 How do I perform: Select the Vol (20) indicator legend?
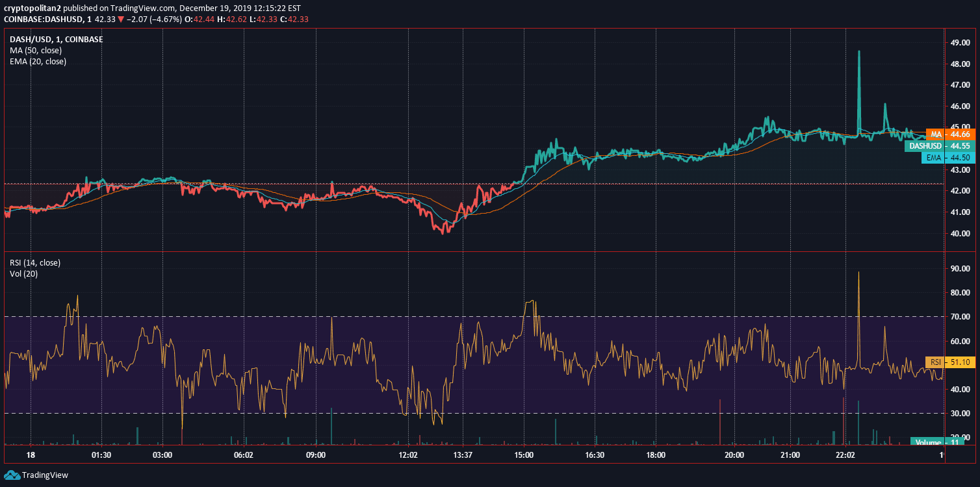24,273
